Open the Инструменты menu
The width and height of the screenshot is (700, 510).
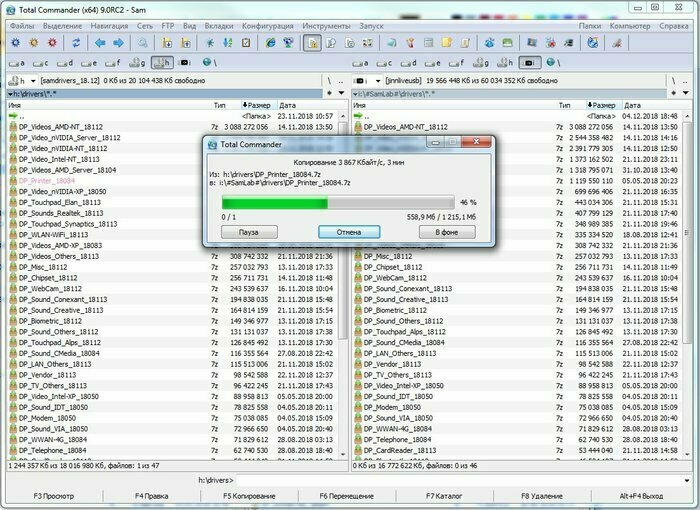point(327,26)
